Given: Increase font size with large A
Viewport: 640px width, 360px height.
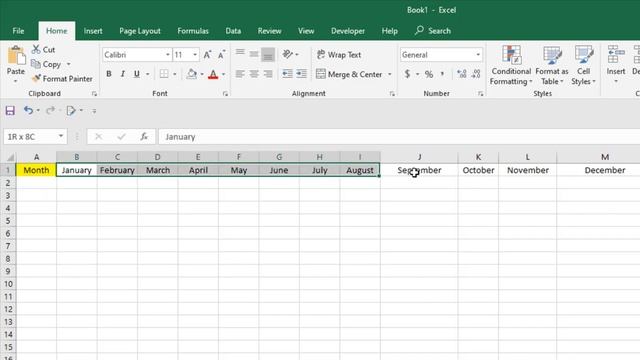Looking at the screenshot, I should click(207, 55).
